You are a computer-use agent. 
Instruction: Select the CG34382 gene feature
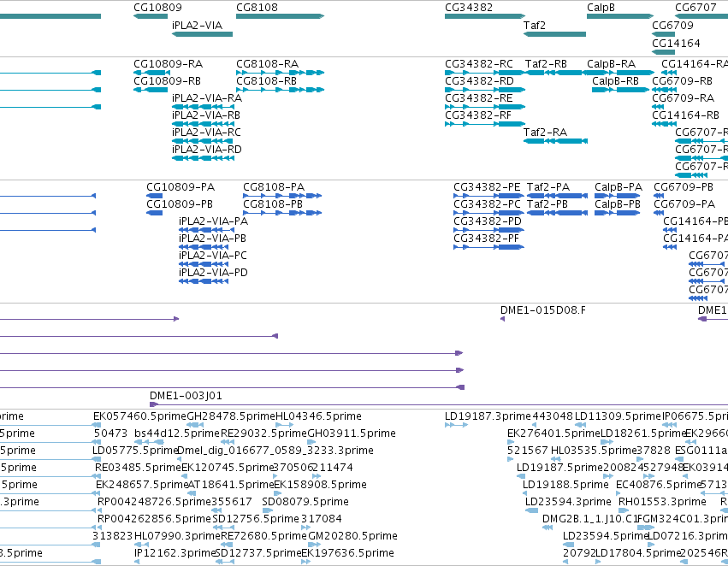pos(485,16)
